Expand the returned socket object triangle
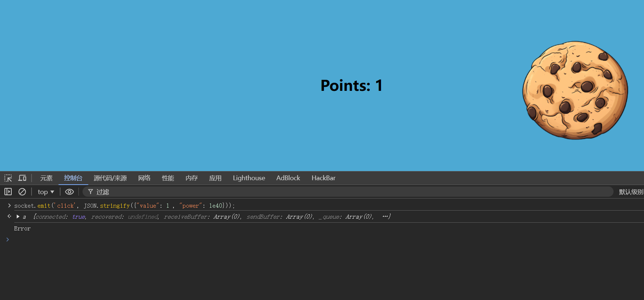The height and width of the screenshot is (300, 644). [x=18, y=216]
